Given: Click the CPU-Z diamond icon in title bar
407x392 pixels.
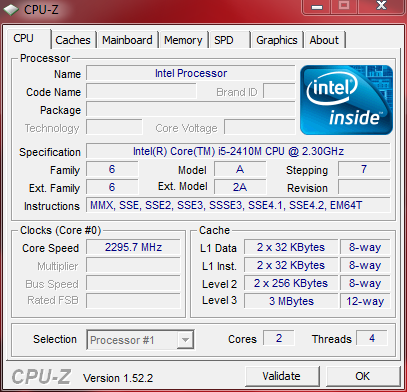Looking at the screenshot, I should (11, 9).
